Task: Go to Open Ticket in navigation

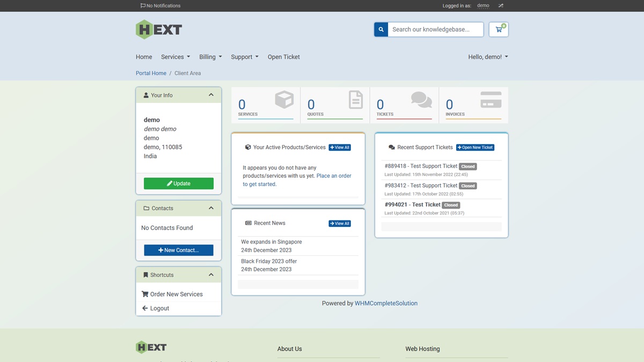Action: click(283, 57)
